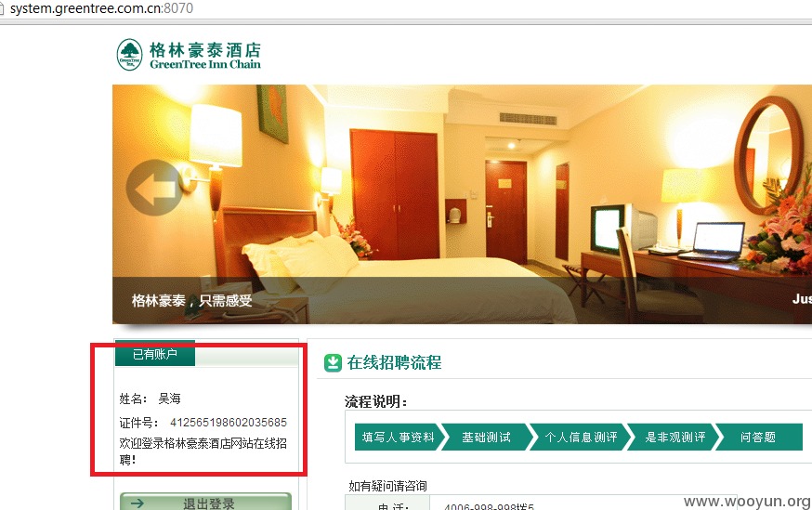812x510 pixels.
Task: Click the 格林豪泰酒店 brand name text
Action: coord(205,50)
